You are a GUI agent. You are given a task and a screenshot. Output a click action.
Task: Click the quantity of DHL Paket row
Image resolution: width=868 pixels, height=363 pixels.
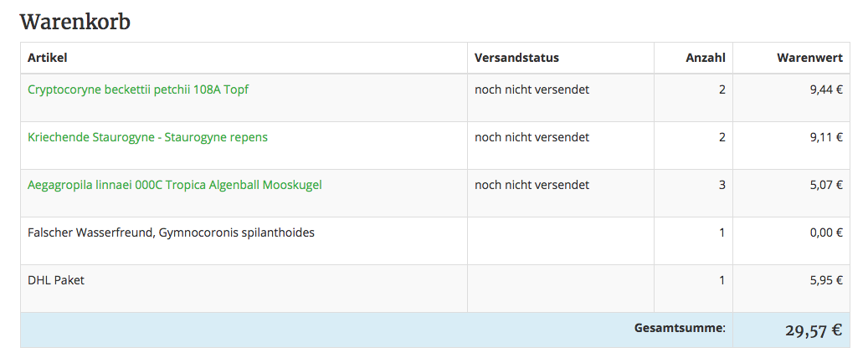722,280
